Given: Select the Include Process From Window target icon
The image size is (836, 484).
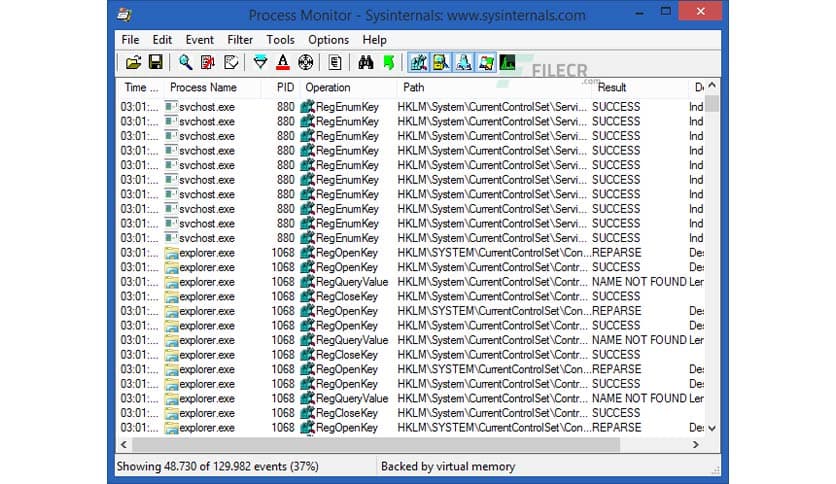Looking at the screenshot, I should (306, 62).
